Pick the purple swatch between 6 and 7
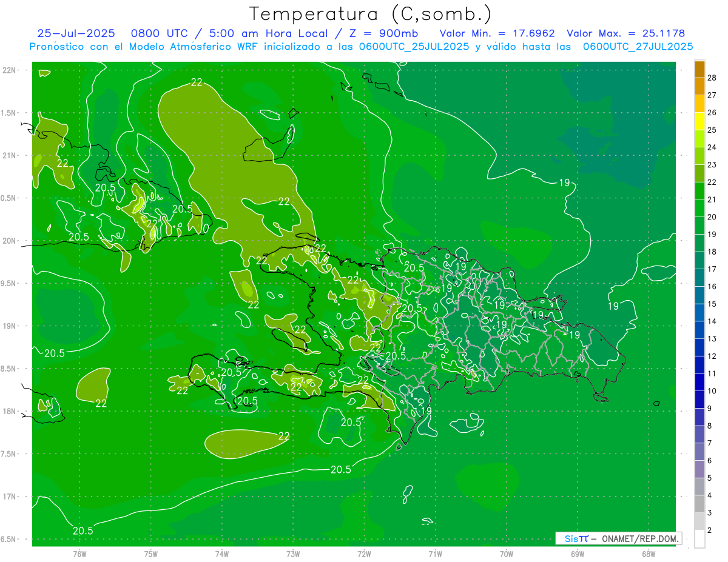This screenshot has height=562, width=728. pyautogui.click(x=699, y=452)
